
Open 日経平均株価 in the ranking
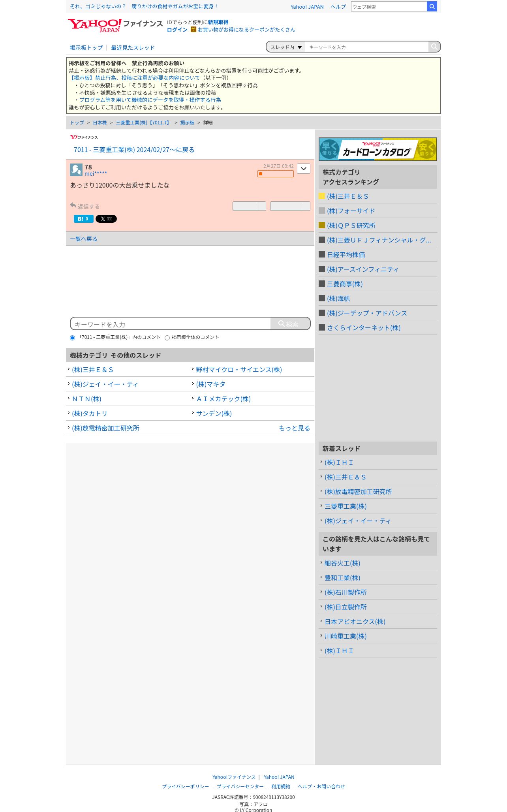pyautogui.click(x=346, y=255)
